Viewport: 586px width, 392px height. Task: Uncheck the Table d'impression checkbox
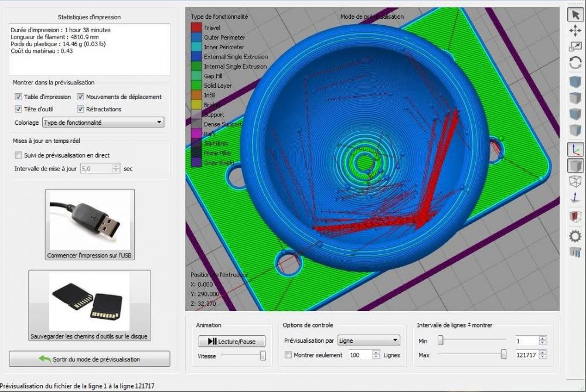pos(18,97)
